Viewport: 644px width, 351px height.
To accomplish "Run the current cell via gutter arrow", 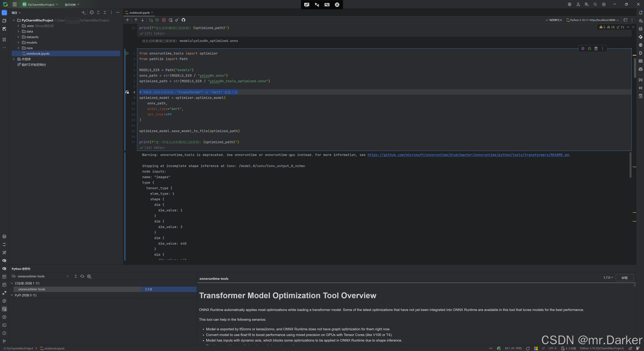I will pos(127,53).
